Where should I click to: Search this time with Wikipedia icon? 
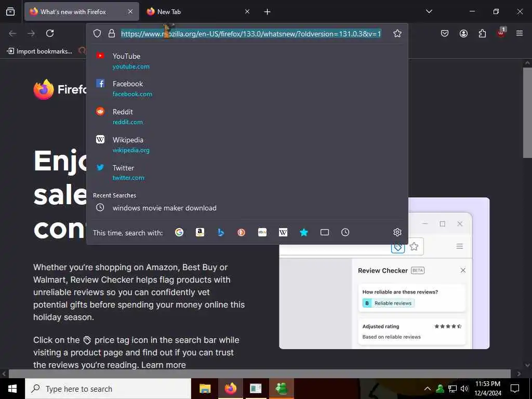(283, 232)
